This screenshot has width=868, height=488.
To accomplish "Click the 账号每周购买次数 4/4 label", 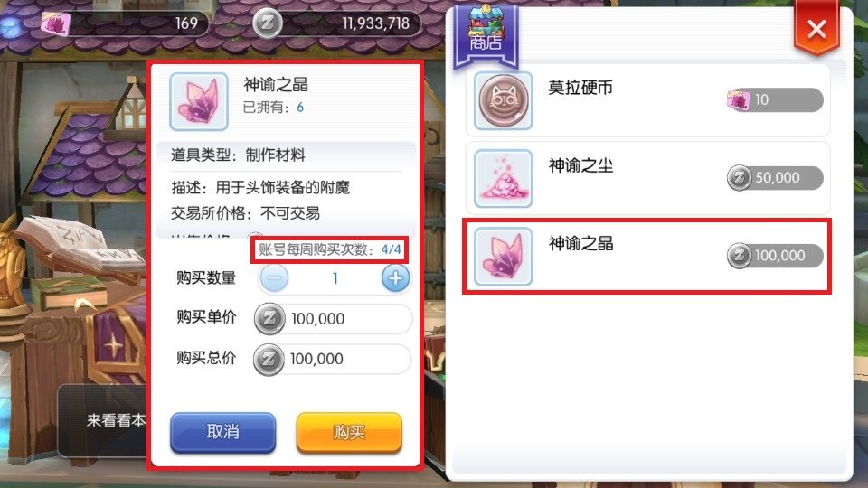I will tap(329, 250).
